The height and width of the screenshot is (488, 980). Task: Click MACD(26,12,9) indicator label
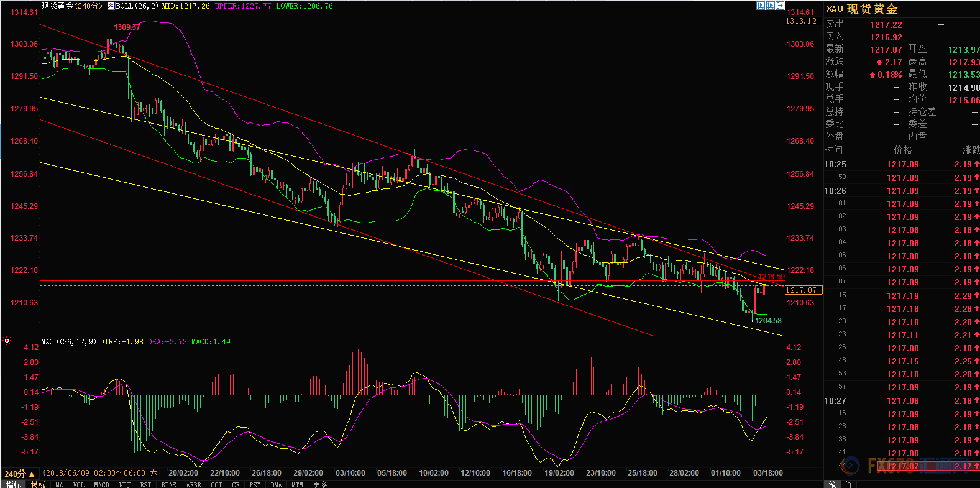pyautogui.click(x=68, y=341)
